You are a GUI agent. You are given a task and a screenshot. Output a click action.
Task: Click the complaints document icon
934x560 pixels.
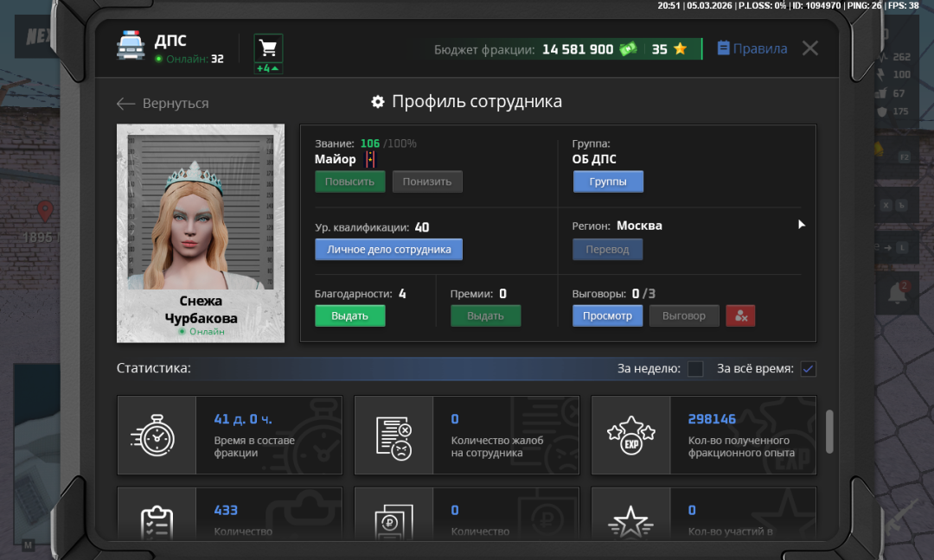pos(393,436)
